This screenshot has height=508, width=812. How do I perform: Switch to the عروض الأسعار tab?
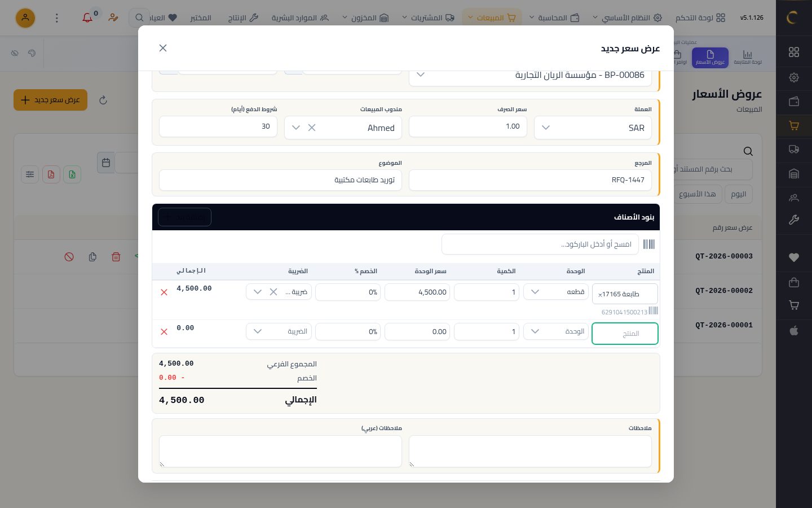(x=710, y=58)
